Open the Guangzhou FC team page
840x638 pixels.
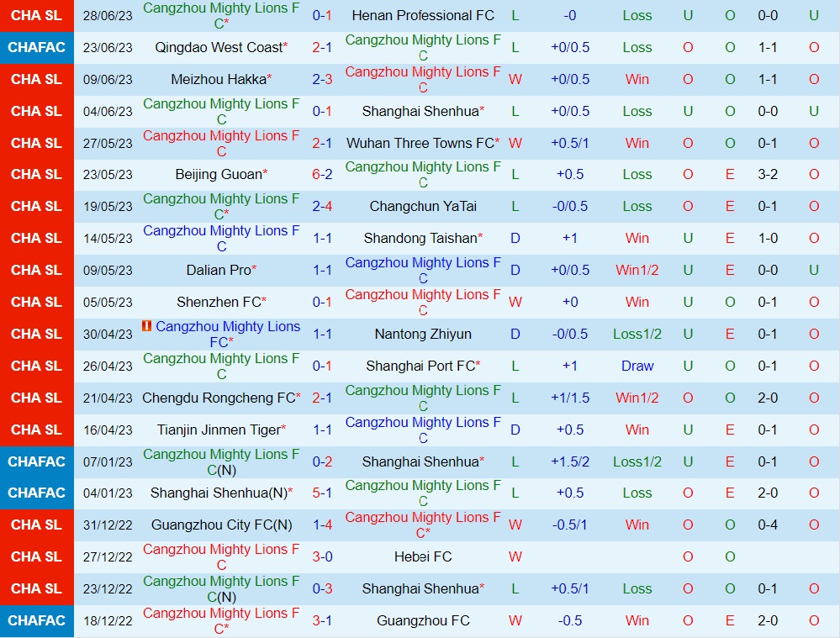click(423, 620)
